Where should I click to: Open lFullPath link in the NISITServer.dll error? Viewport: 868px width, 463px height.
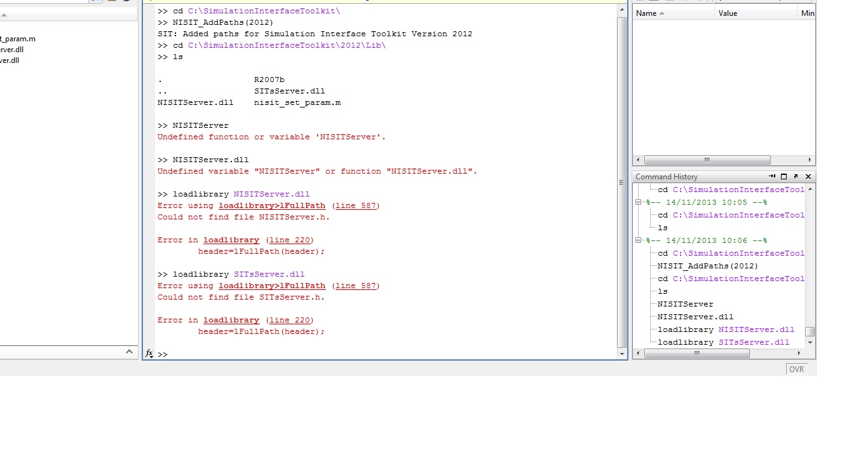(272, 206)
